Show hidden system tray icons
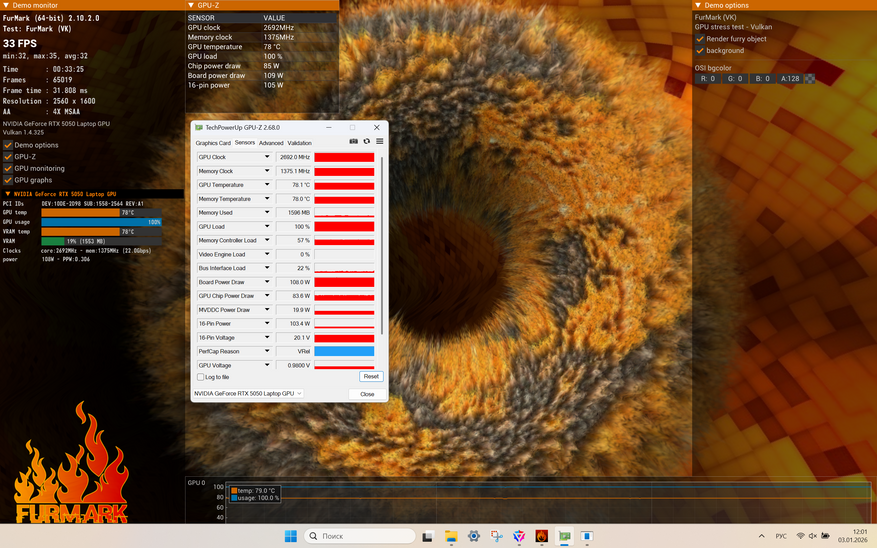 point(762,536)
